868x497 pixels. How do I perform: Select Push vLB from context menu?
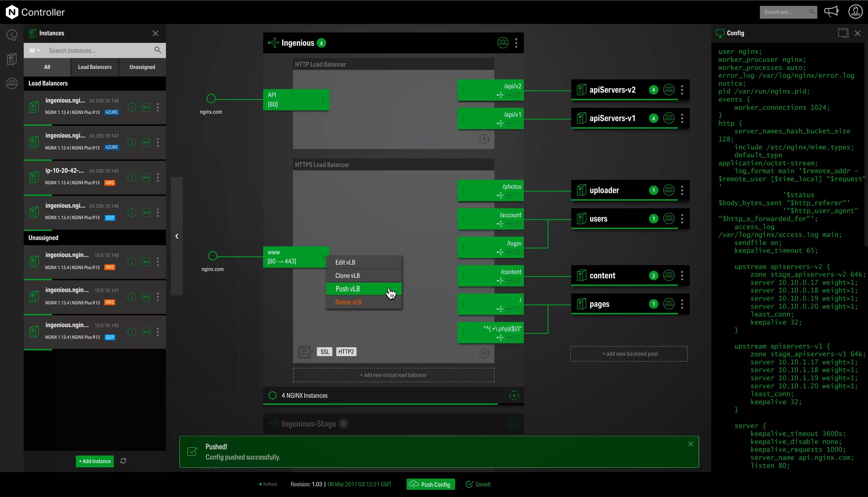point(364,289)
